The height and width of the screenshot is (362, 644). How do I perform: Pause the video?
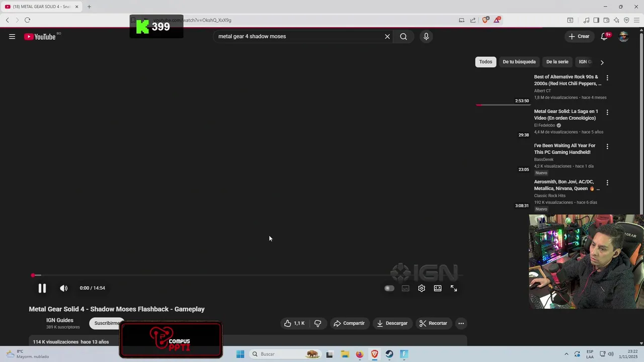coord(42,288)
